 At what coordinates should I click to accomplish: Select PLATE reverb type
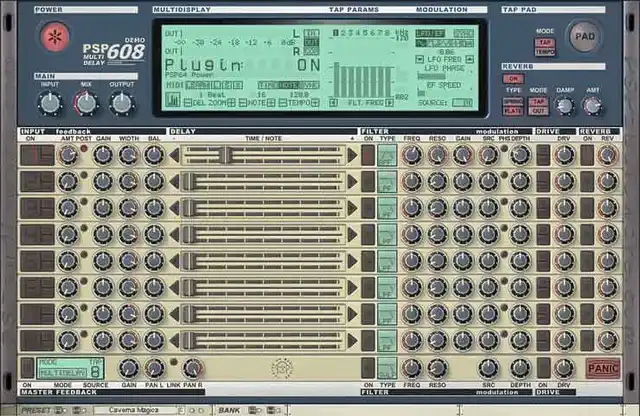pos(513,111)
